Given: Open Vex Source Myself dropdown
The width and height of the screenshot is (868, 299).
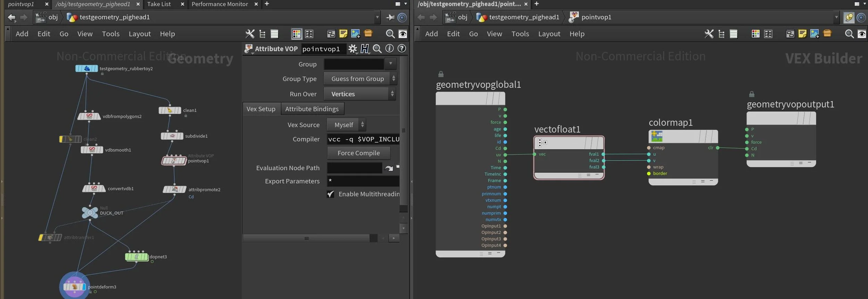Looking at the screenshot, I should click(347, 125).
